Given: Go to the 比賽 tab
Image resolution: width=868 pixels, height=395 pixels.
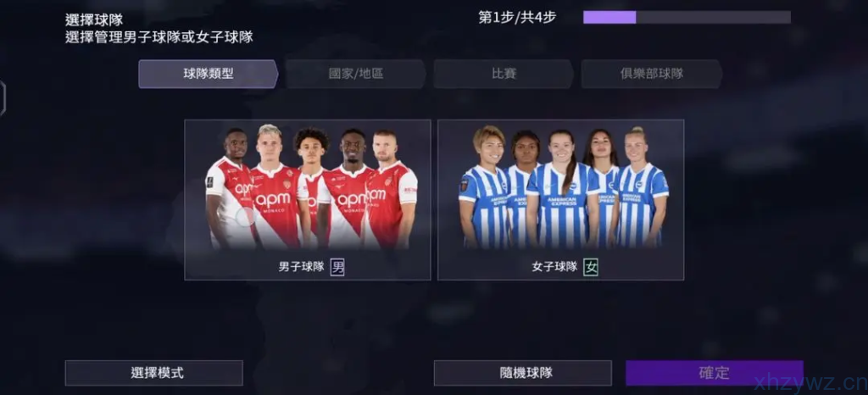Looking at the screenshot, I should pos(504,74).
